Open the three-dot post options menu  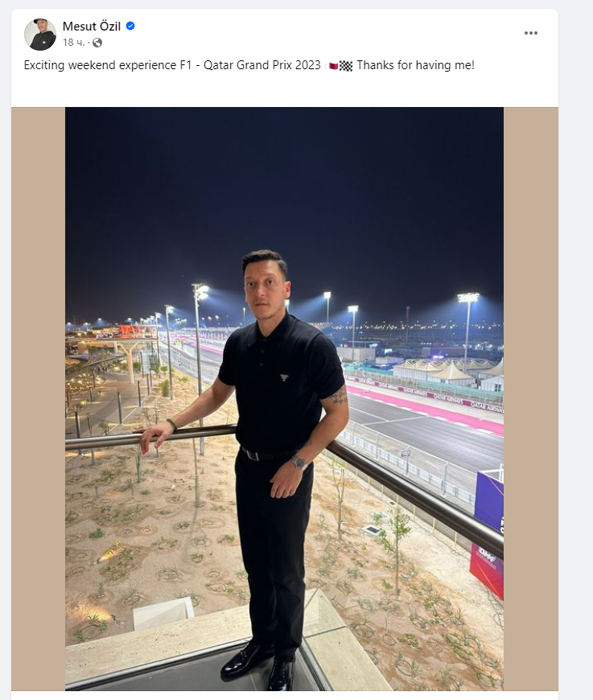(x=530, y=33)
